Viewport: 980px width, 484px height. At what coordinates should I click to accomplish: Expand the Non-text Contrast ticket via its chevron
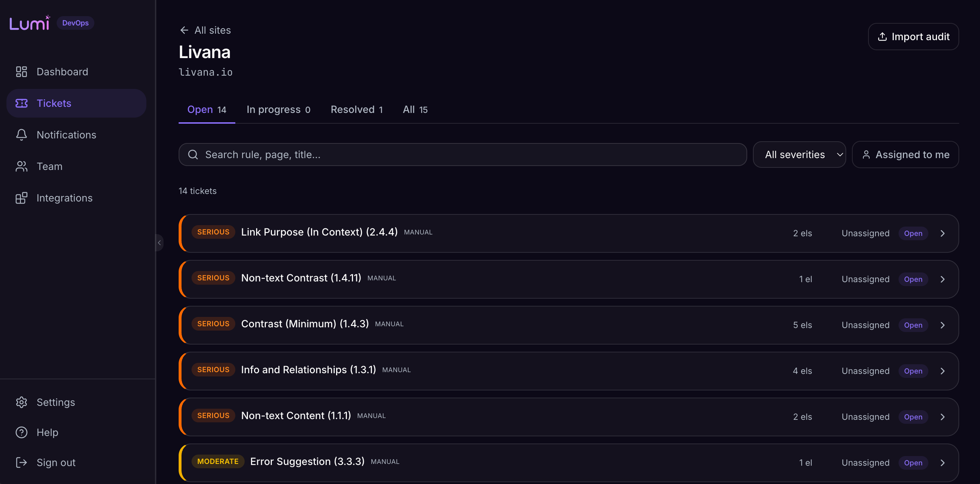[942, 279]
